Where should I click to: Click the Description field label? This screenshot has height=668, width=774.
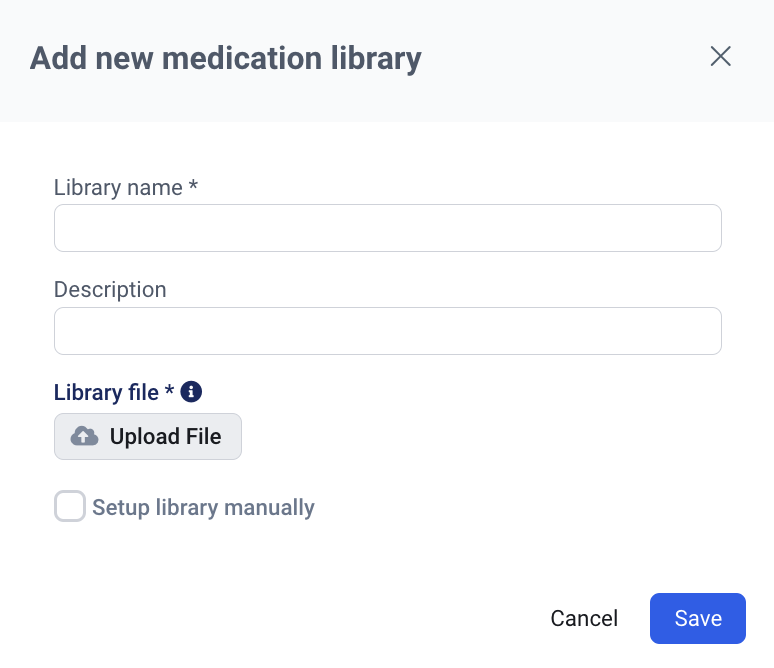coord(110,289)
